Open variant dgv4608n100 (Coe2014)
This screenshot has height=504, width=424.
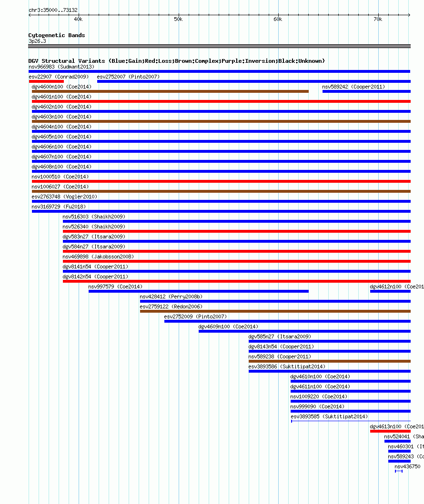tap(61, 167)
